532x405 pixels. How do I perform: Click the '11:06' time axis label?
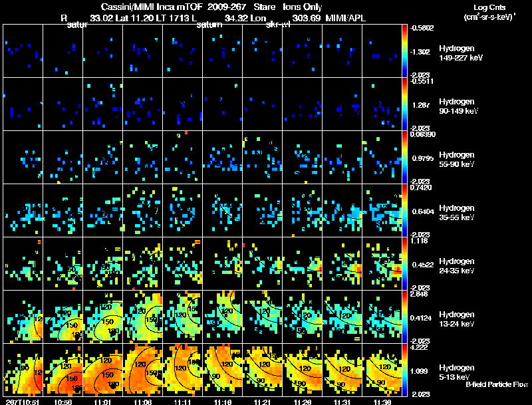point(142,402)
